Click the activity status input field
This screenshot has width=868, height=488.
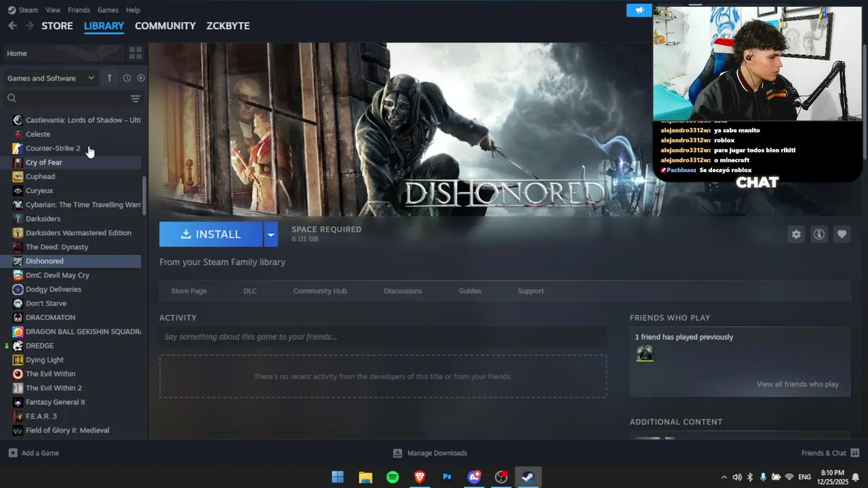pyautogui.click(x=382, y=337)
